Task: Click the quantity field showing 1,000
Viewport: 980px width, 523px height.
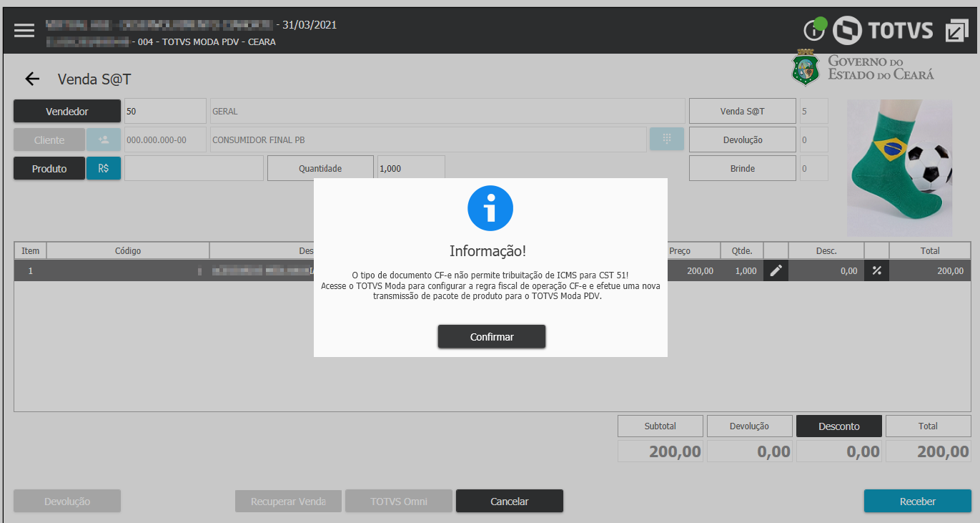Action: pyautogui.click(x=411, y=168)
